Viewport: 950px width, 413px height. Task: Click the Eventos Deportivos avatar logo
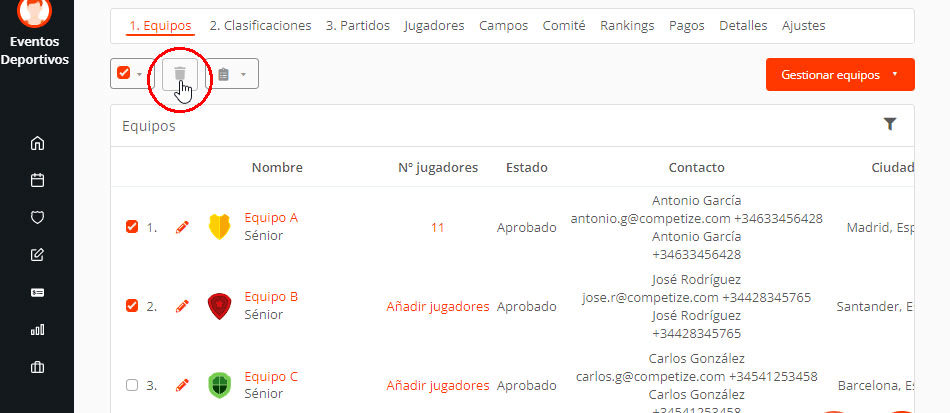pyautogui.click(x=35, y=12)
